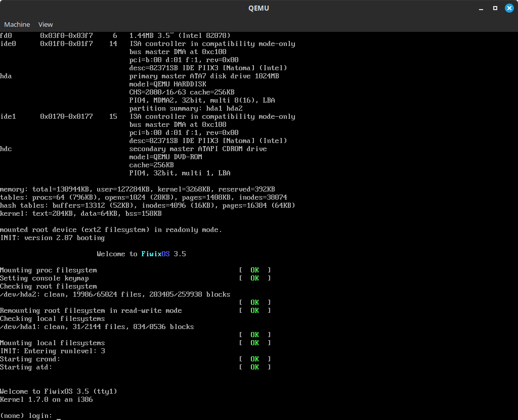Click the OK status beside Mounting proc filesystem

tap(254, 270)
